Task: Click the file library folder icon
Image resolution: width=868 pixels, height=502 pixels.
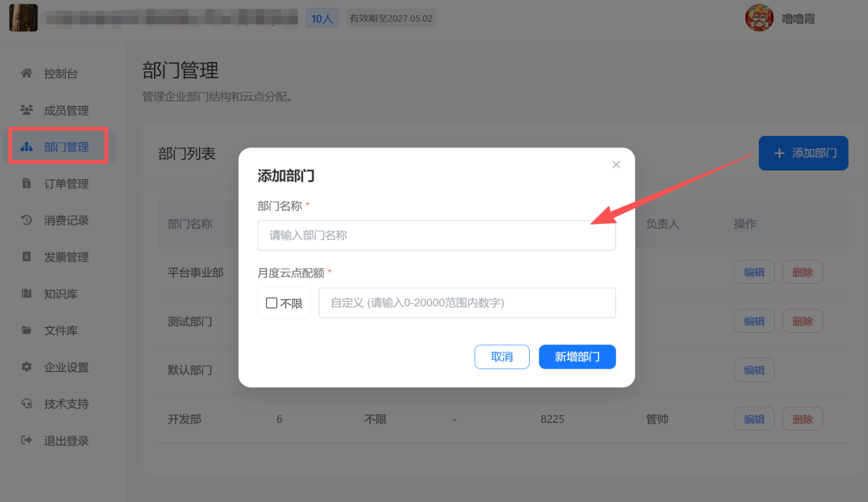Action: tap(27, 331)
